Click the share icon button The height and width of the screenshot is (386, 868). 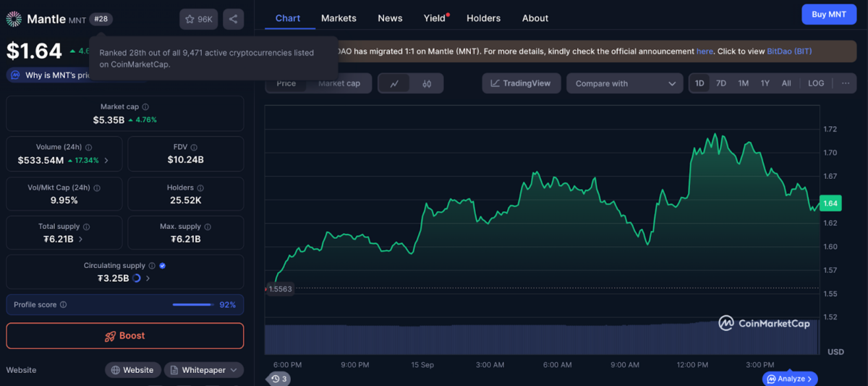click(233, 20)
